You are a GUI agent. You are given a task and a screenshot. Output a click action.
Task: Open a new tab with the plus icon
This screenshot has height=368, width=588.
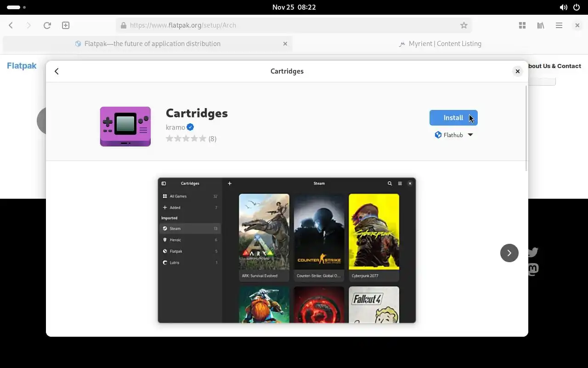[x=66, y=25]
